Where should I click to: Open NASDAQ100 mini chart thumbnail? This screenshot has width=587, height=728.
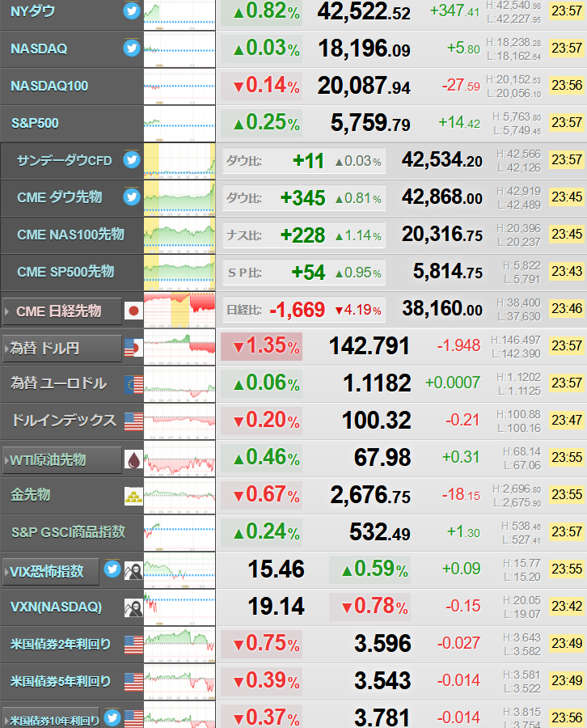click(179, 87)
